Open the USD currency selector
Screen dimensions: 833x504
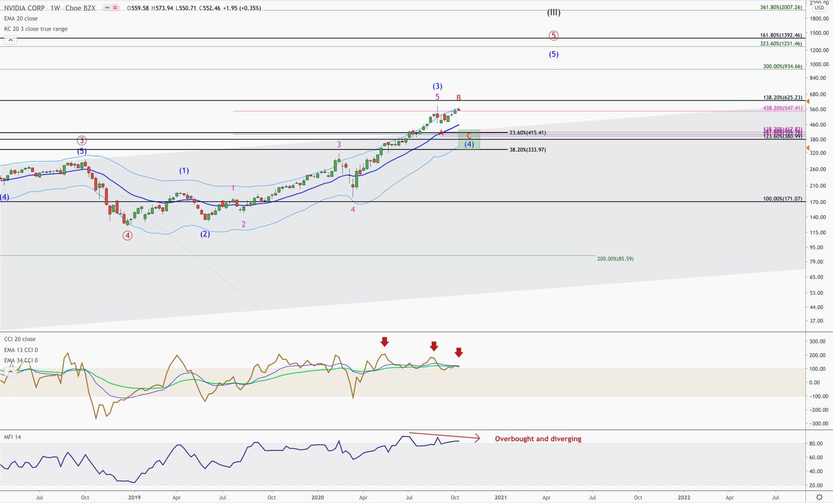coord(819,8)
